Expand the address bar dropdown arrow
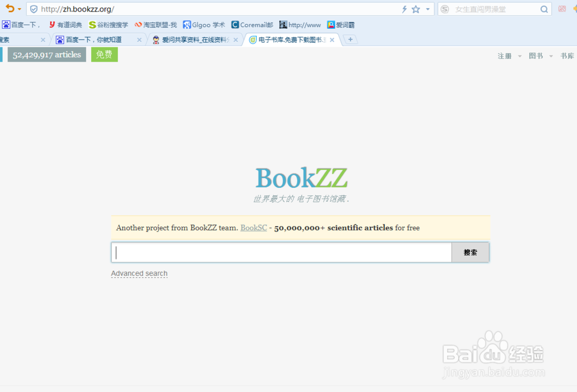Viewport: 577px width, 392px height. pyautogui.click(x=428, y=9)
